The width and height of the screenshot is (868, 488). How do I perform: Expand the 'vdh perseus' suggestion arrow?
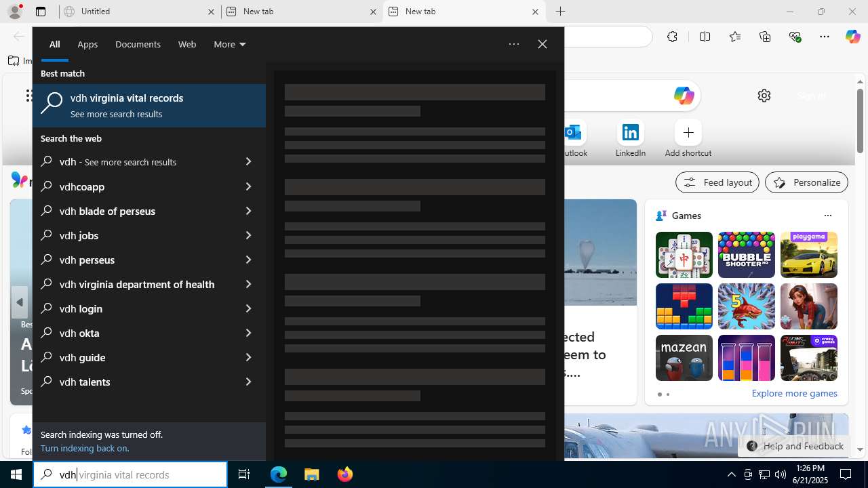point(248,260)
